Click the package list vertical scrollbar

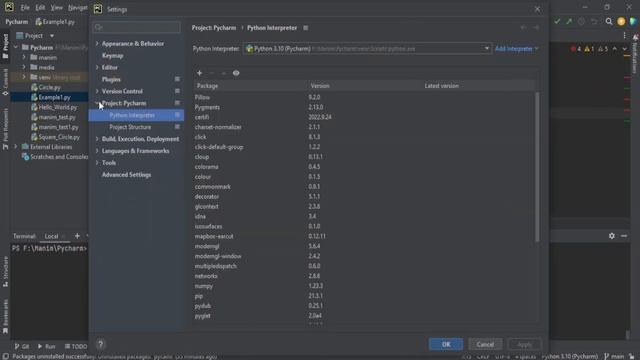tap(537, 167)
